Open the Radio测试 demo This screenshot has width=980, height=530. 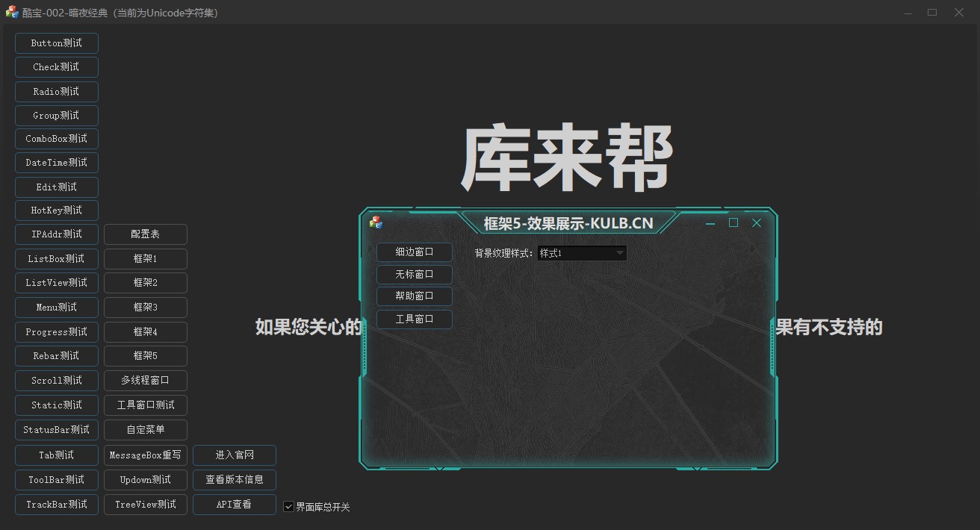tap(57, 92)
